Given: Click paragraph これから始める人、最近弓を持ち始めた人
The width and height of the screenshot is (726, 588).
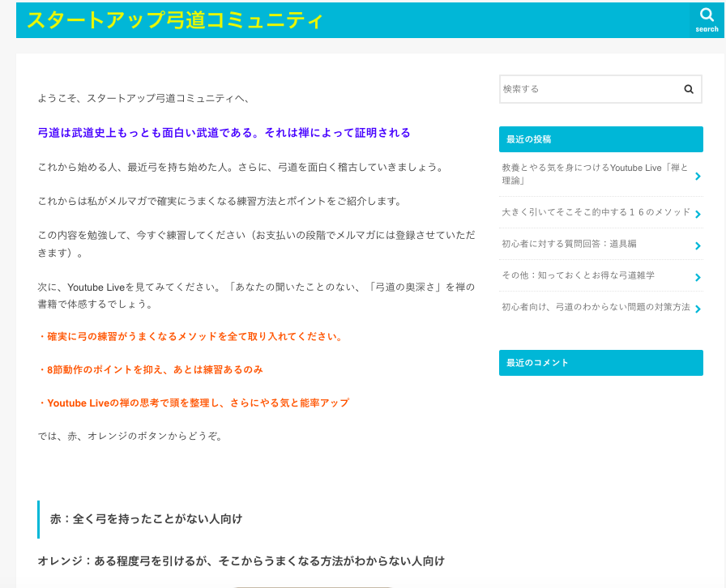Looking at the screenshot, I should [x=241, y=167].
